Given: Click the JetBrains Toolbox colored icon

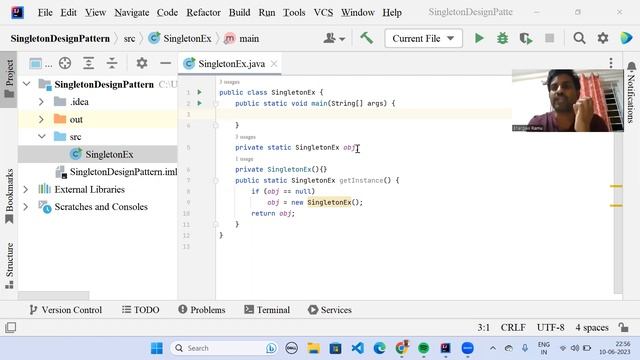Looking at the screenshot, I should pos(626,38).
